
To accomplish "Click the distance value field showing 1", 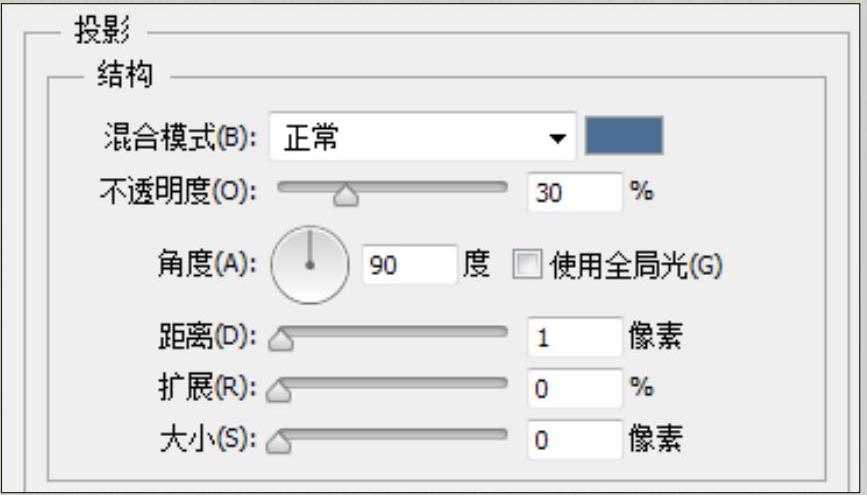I will point(572,338).
